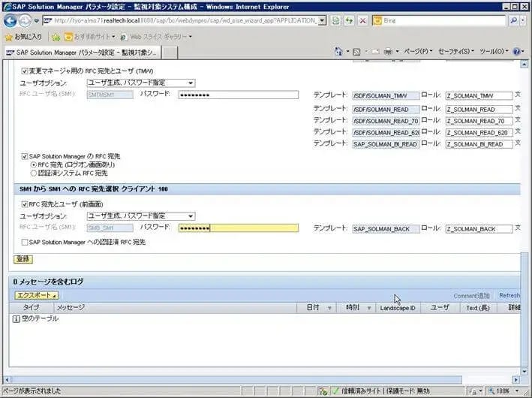Click the Home icon in command bar

coord(338,52)
